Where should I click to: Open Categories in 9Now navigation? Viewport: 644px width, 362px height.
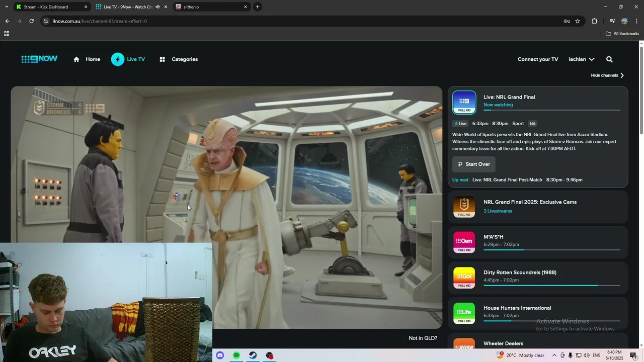[x=185, y=59]
